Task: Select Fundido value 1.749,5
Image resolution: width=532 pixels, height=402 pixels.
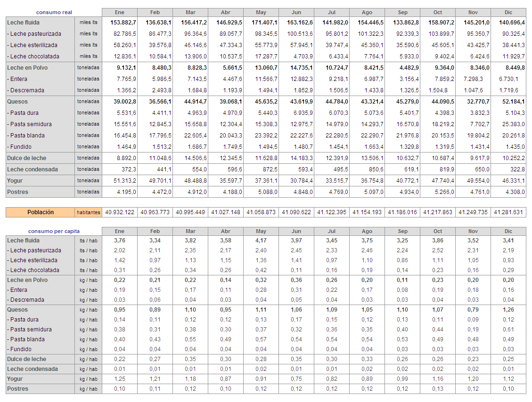Action: (x=232, y=147)
